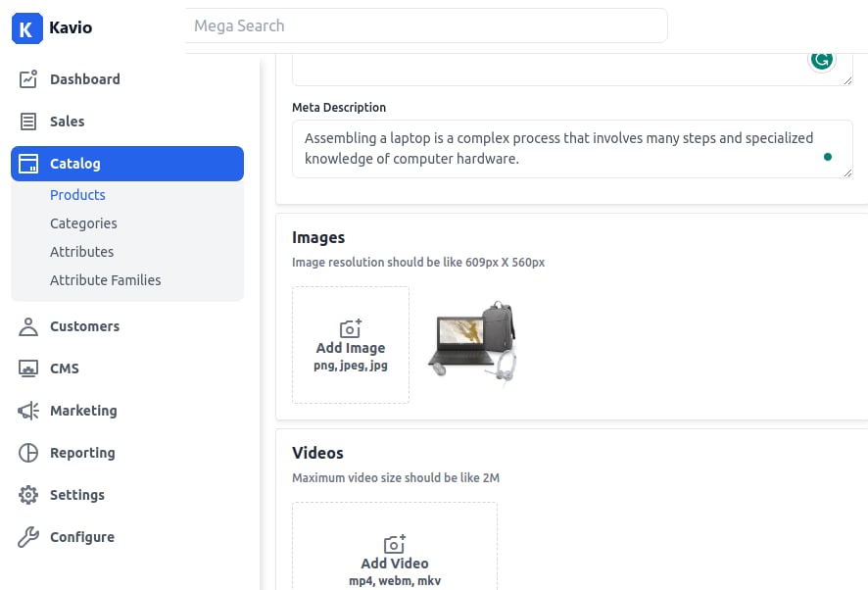Viewport: 868px width, 590px height.
Task: Click into the Meta Description textarea
Action: pyautogui.click(x=572, y=149)
